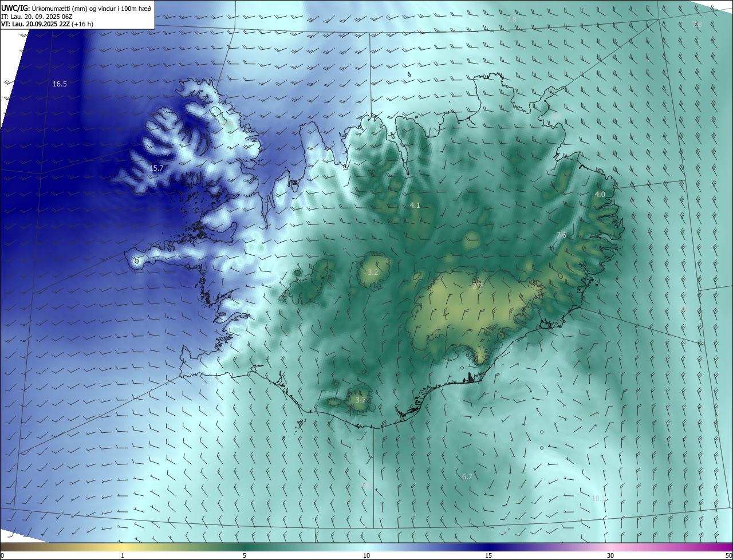Click the 4.1 value in north Iceland

pos(415,205)
